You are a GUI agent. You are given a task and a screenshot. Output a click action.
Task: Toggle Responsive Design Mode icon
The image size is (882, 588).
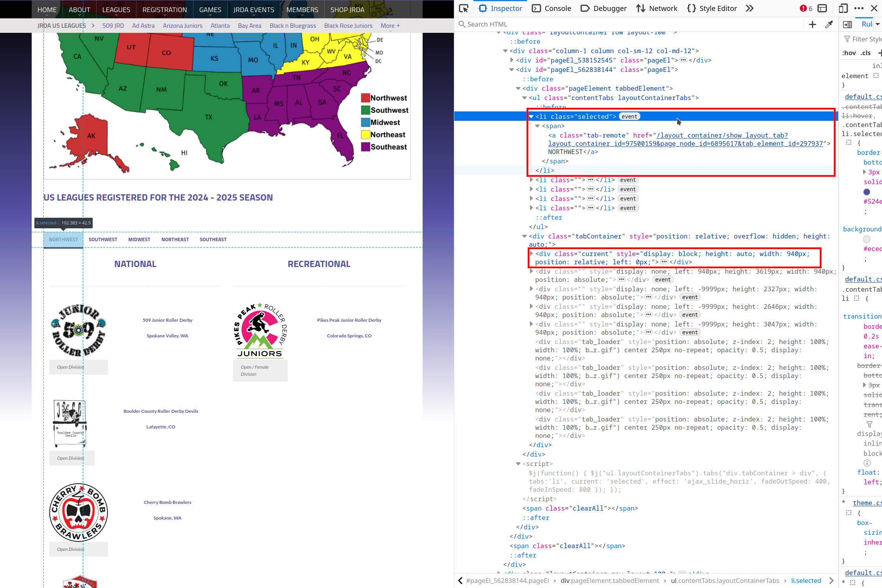(843, 9)
